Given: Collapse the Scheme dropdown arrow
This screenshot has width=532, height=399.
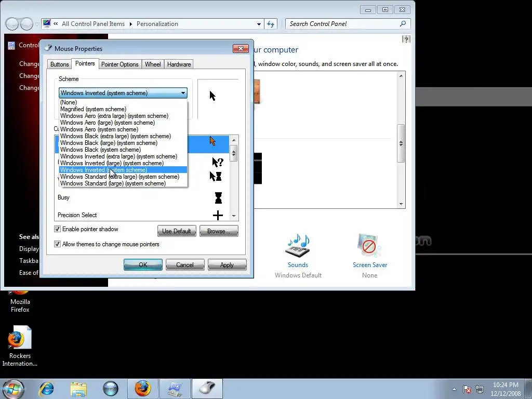Looking at the screenshot, I should click(x=183, y=93).
